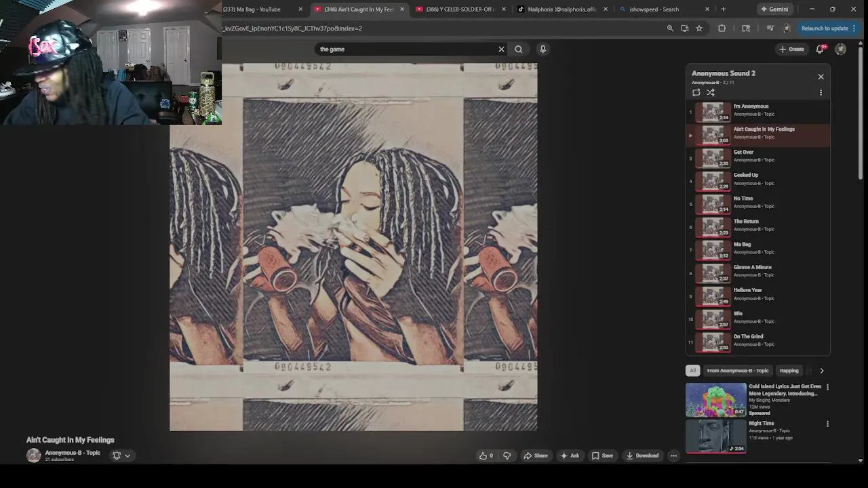868x488 pixels.
Task: Click the search magnifier button beside 'the game'
Action: click(x=518, y=49)
